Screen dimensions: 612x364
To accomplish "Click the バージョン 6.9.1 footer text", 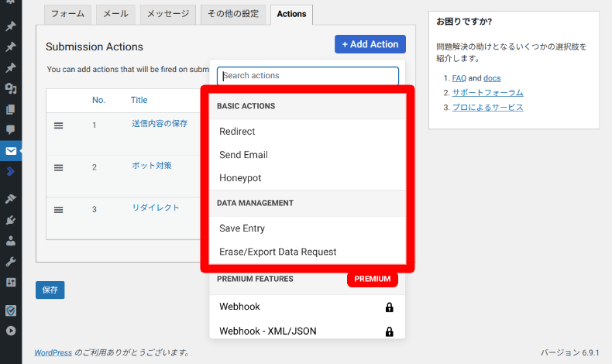I will point(569,352).
